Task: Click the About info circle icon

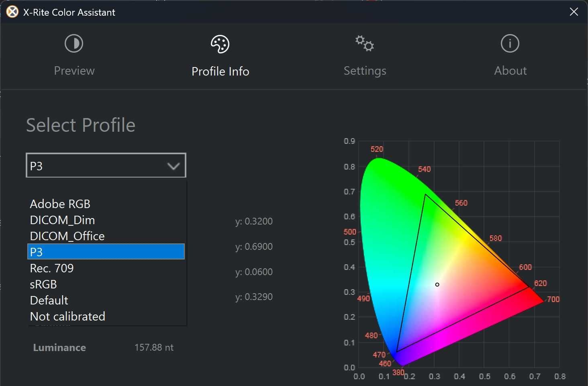Action: [510, 43]
